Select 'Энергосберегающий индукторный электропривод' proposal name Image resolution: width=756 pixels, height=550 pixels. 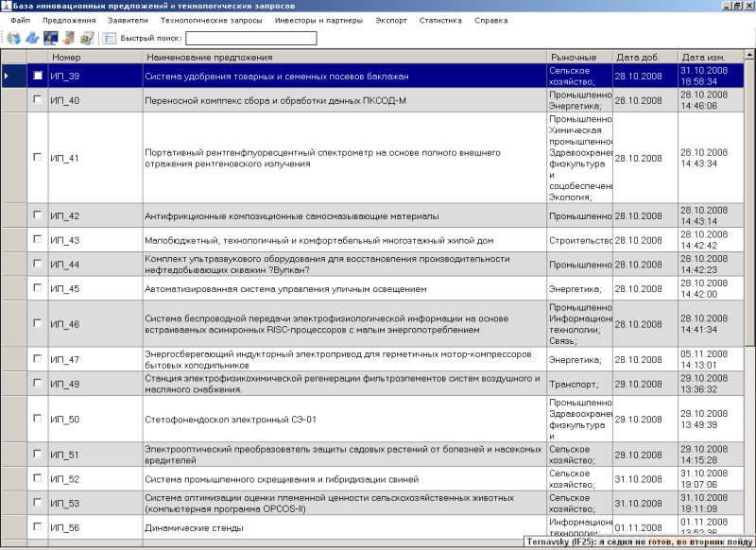[x=345, y=360]
